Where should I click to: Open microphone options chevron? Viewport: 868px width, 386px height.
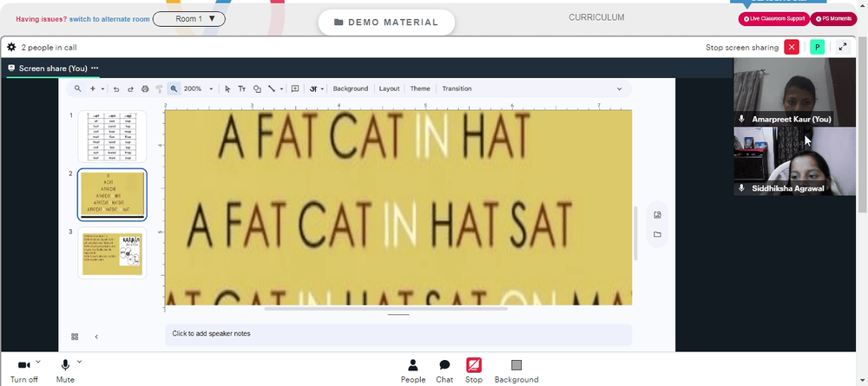pos(79,362)
